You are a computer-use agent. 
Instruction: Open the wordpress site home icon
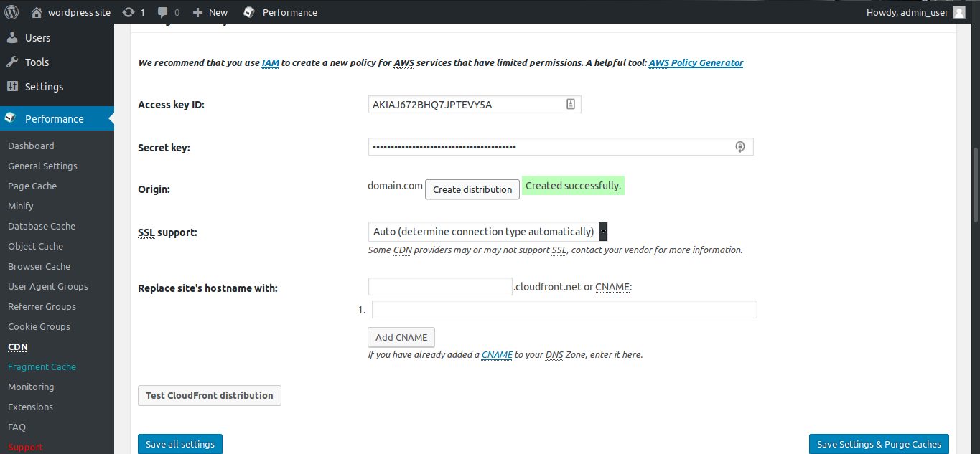click(37, 12)
